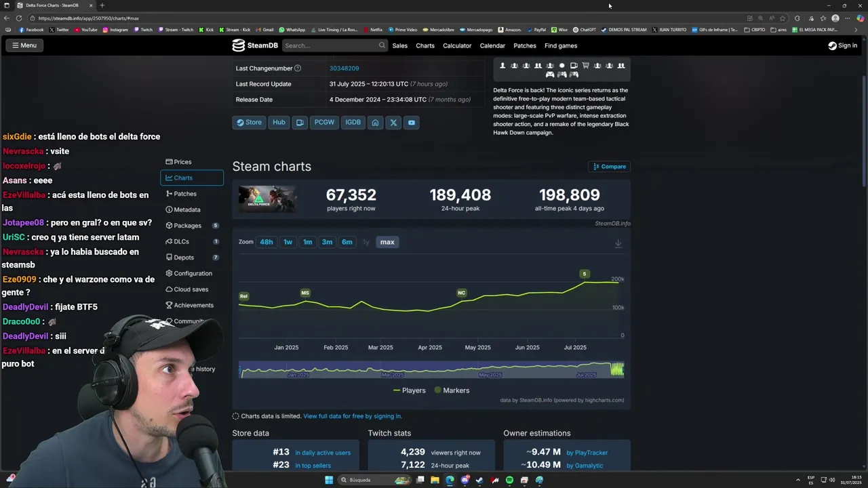Open the game's YouTube channel icon
The width and height of the screenshot is (868, 488).
tap(412, 123)
